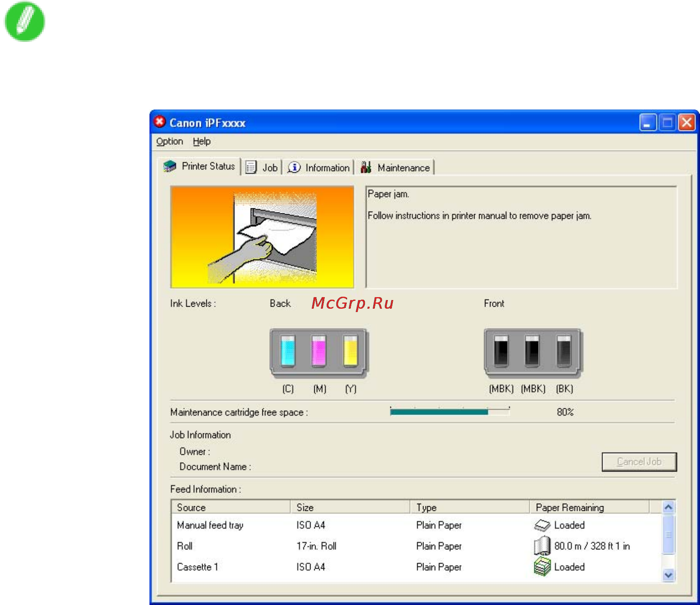Viewport: 700px width, 605px height.
Task: Click the Printer Status tab printer icon
Action: (x=170, y=166)
